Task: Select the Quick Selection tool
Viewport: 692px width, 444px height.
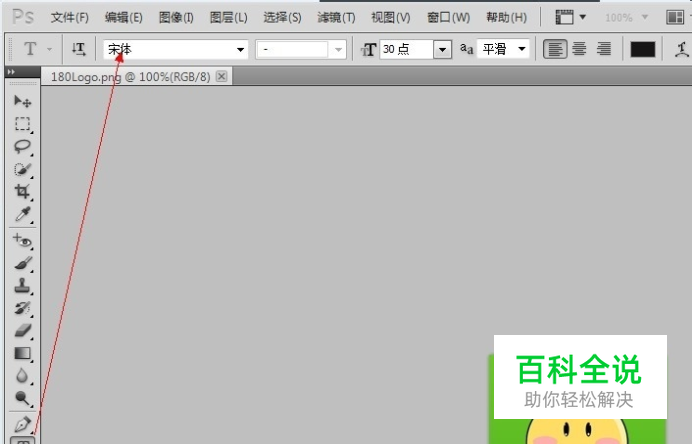Action: click(x=22, y=169)
